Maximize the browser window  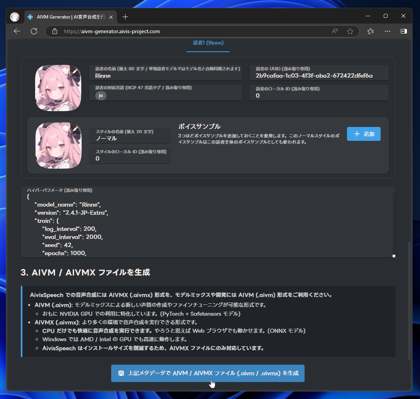386,16
